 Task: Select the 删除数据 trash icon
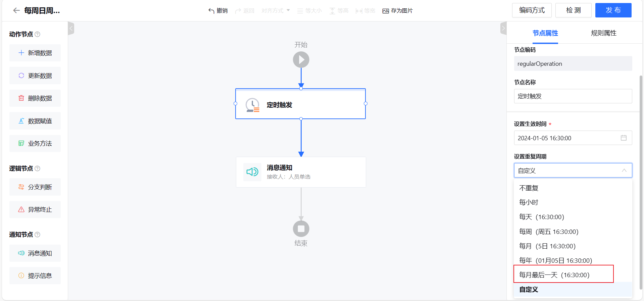click(x=21, y=98)
